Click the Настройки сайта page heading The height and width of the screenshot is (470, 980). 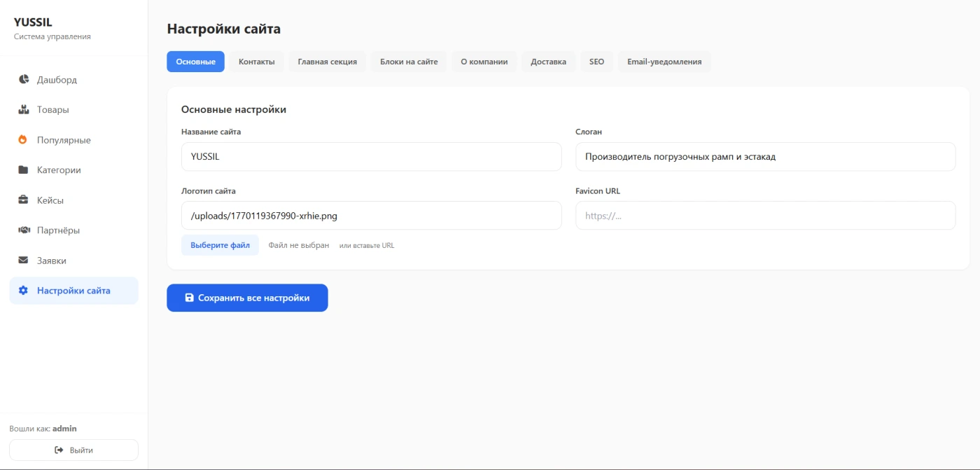point(223,29)
